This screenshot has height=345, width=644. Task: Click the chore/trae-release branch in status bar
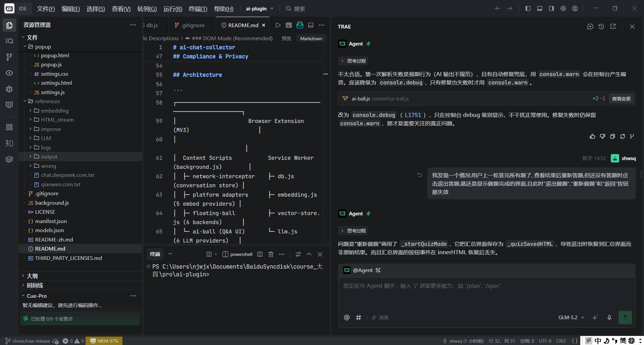point(28,341)
